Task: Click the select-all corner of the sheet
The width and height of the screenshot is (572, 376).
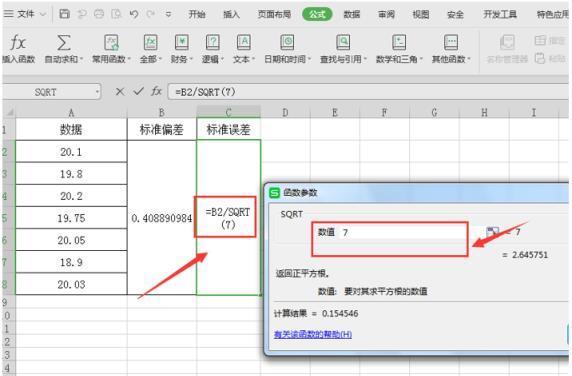Action: 9,112
